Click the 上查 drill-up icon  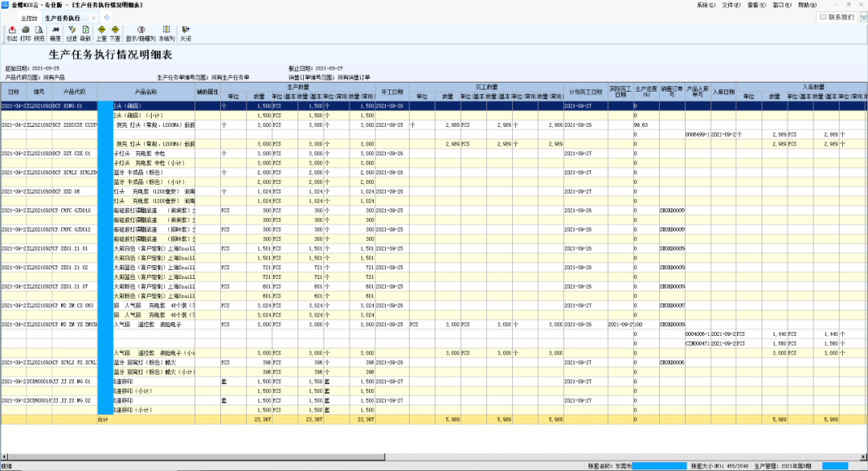click(101, 33)
